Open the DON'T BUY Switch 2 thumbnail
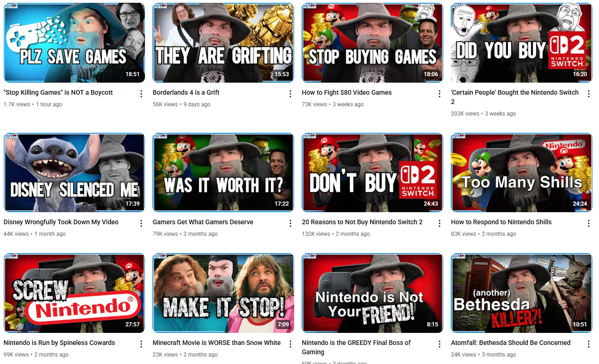The image size is (599, 364). (373, 173)
